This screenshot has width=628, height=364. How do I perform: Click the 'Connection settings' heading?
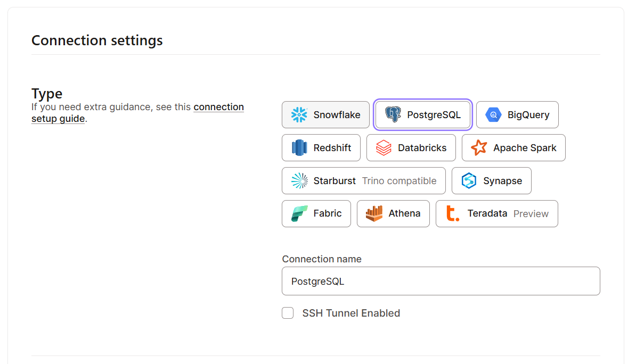coord(97,40)
